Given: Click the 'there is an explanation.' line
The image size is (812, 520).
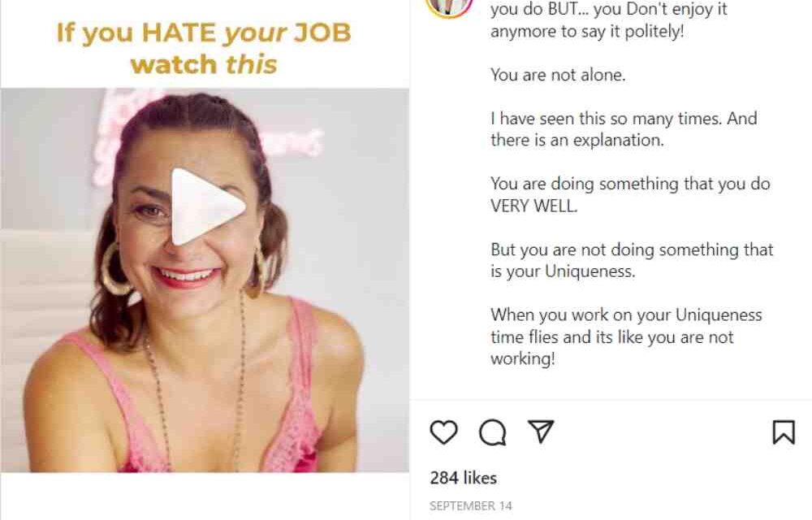Looking at the screenshot, I should 577,141.
